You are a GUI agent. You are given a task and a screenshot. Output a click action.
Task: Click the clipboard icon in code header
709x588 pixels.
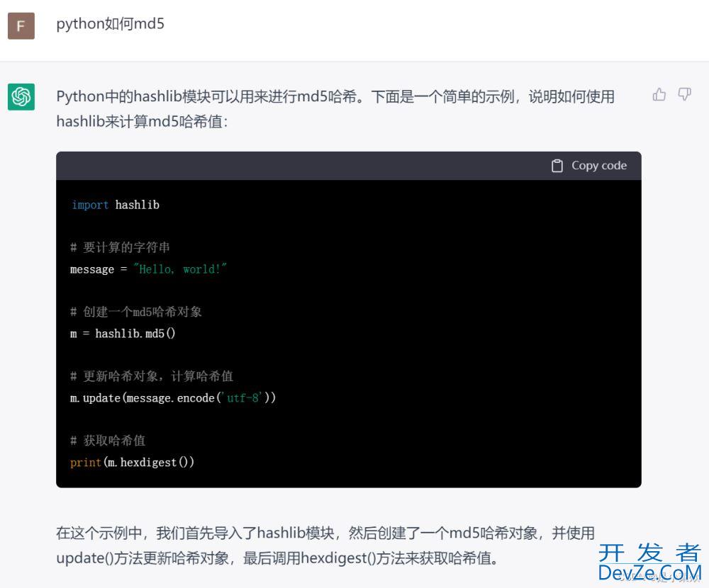(x=557, y=166)
